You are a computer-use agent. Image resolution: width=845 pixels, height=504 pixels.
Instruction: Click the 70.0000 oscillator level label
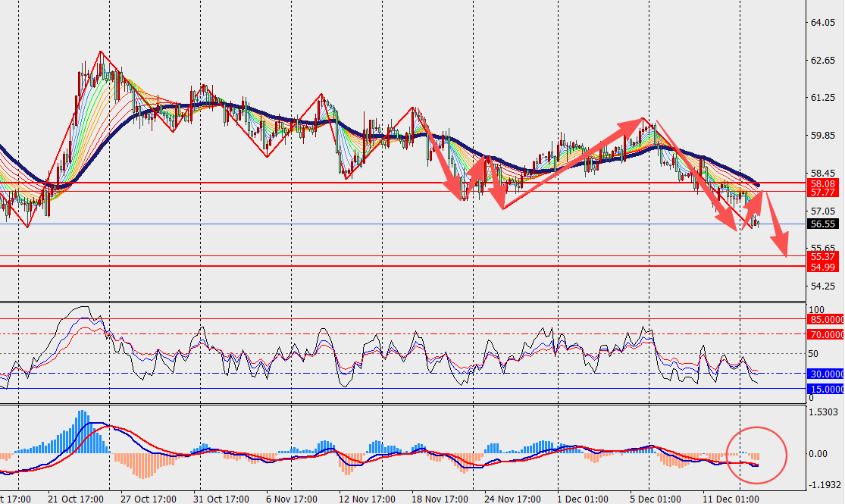click(x=826, y=334)
